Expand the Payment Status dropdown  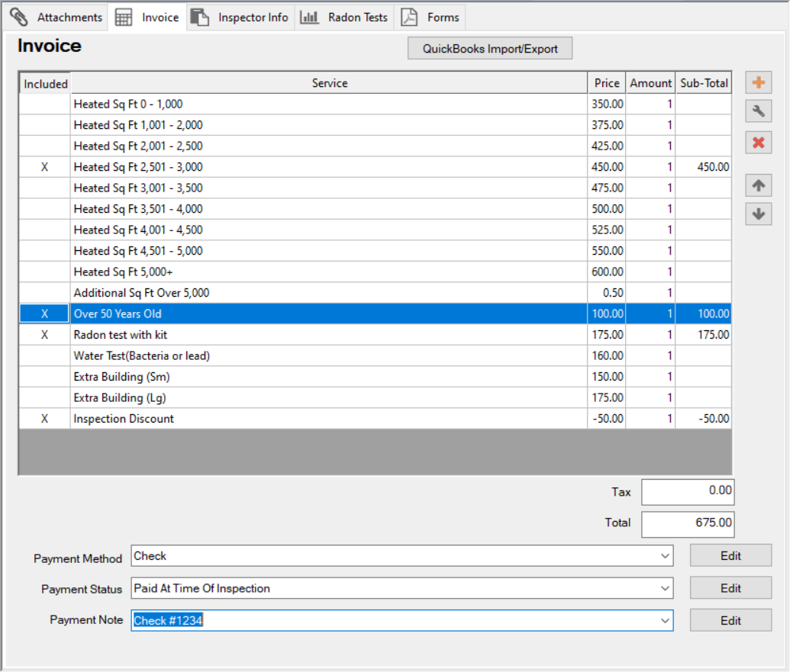click(665, 589)
